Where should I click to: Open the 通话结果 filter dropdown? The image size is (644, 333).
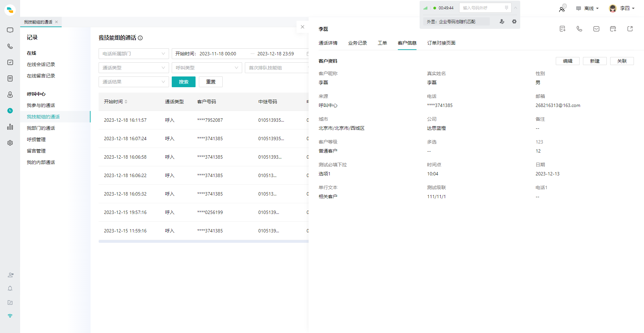[133, 82]
